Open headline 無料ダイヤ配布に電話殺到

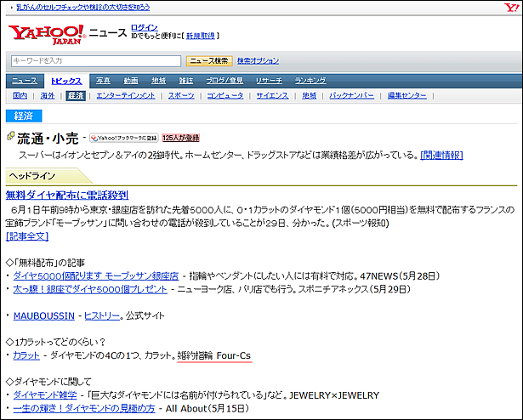point(67,195)
